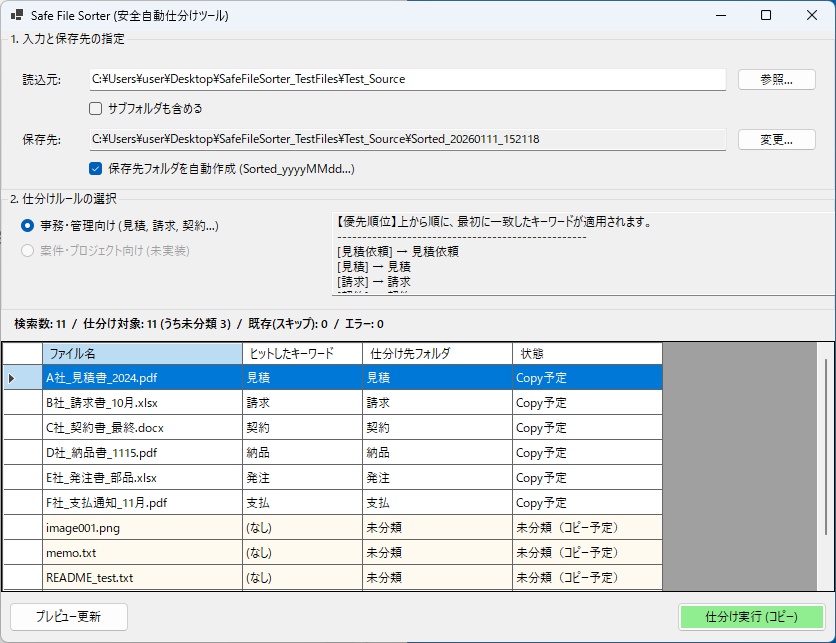Image resolution: width=836 pixels, height=643 pixels.
Task: Click the Safe File Sorter title bar icon
Action: tap(14, 15)
